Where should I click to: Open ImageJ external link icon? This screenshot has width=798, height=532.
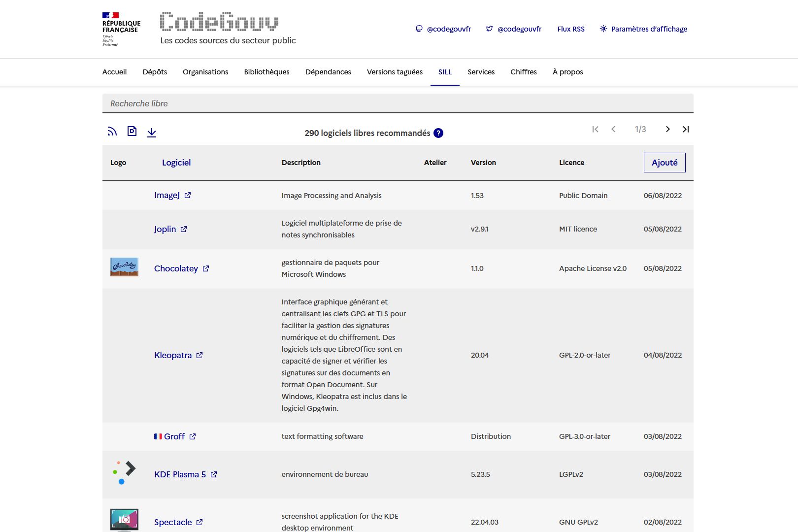(x=188, y=195)
